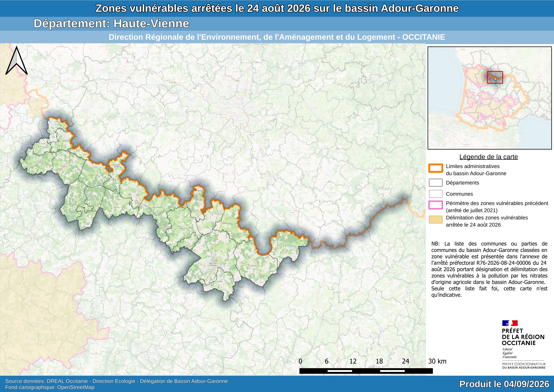
Task: Click the north arrow compass icon
Action: (17, 60)
